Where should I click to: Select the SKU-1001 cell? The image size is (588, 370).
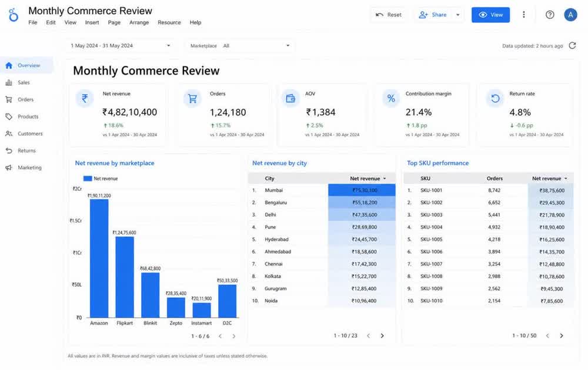pyautogui.click(x=431, y=190)
